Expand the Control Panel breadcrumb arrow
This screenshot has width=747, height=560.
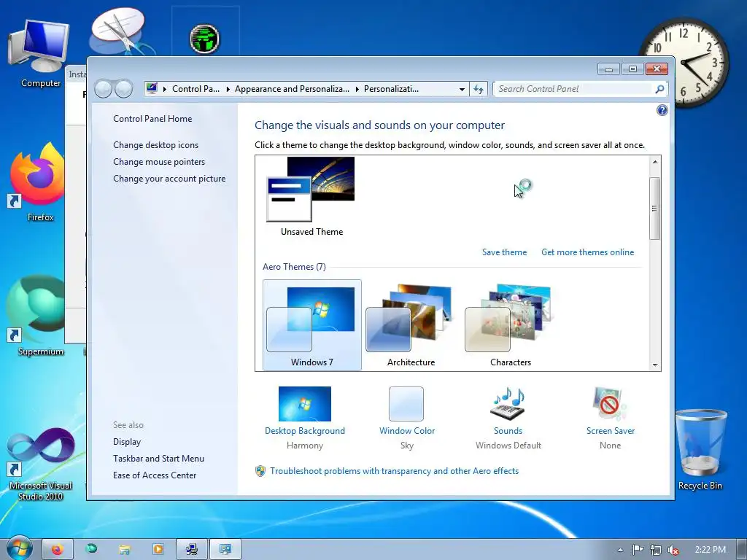(228, 89)
